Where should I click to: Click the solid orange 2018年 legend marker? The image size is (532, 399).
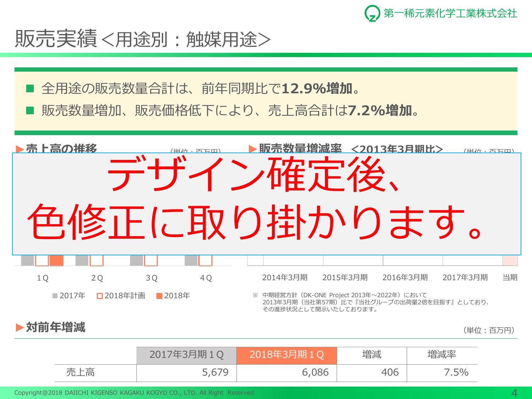[x=159, y=296]
